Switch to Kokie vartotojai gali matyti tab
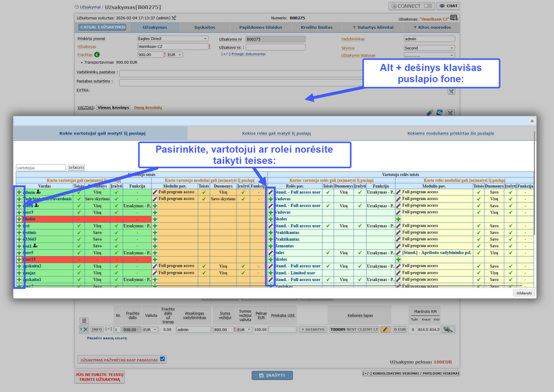Viewport: 554px width, 392px height. [x=102, y=133]
